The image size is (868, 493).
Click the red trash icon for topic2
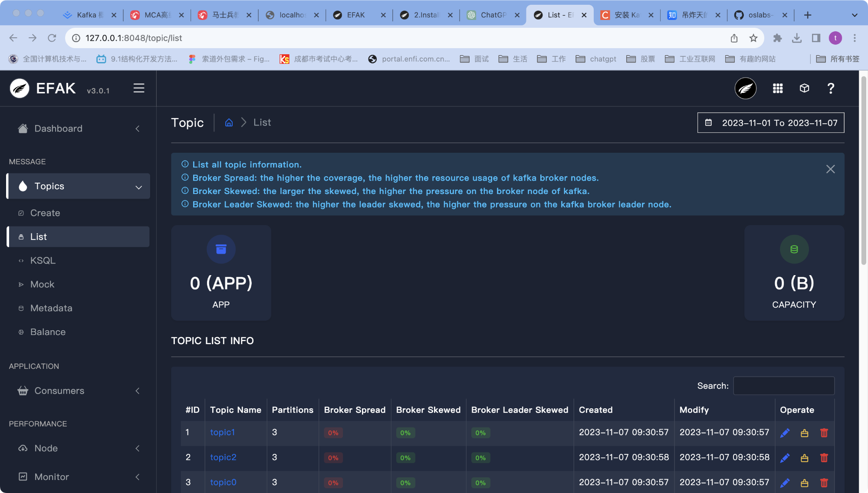pyautogui.click(x=824, y=458)
